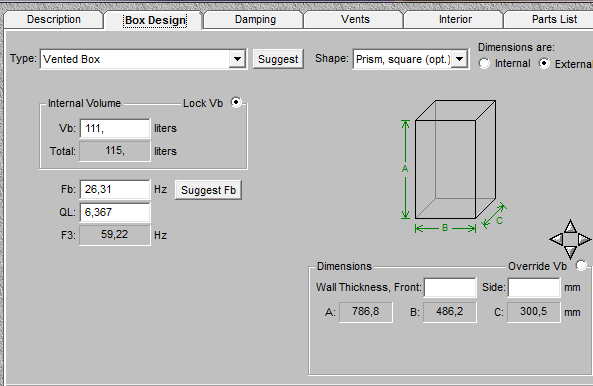Toggle the Lock Vb radio button
Image resolution: width=593 pixels, height=386 pixels.
tap(236, 102)
